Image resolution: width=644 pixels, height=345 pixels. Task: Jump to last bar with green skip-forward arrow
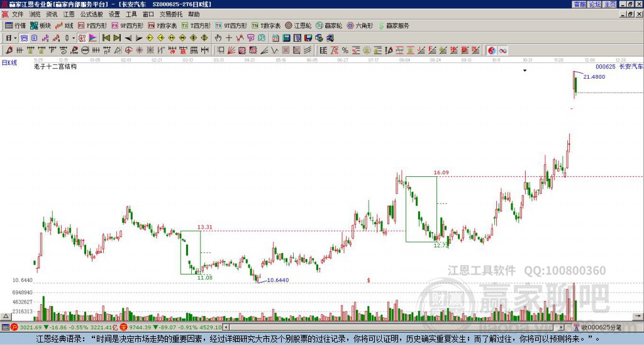(117, 38)
